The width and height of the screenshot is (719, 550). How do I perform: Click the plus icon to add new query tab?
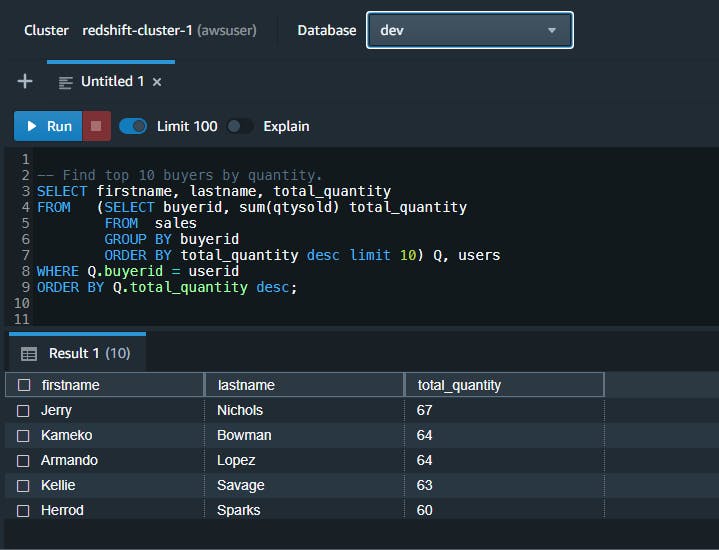coord(25,81)
